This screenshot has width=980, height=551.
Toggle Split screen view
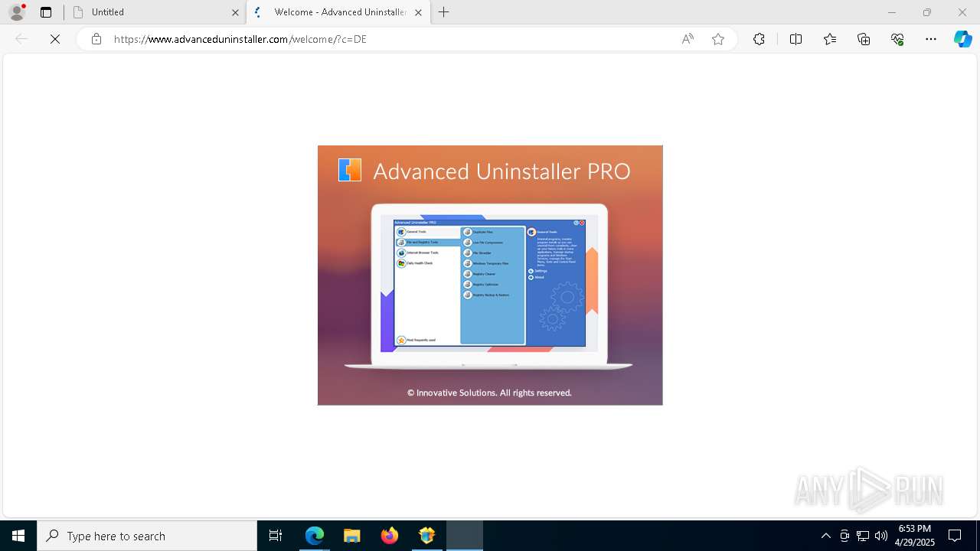coord(795,39)
